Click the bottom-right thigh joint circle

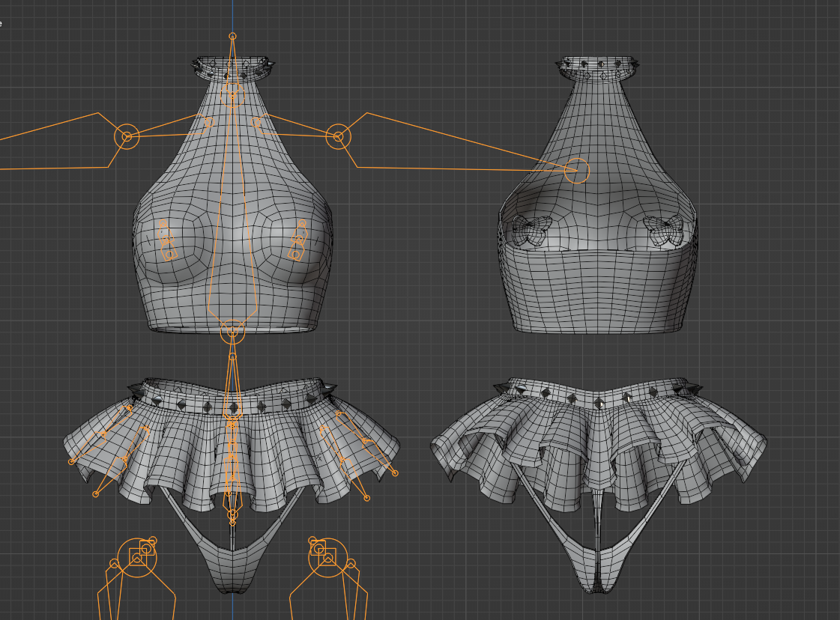327,558
